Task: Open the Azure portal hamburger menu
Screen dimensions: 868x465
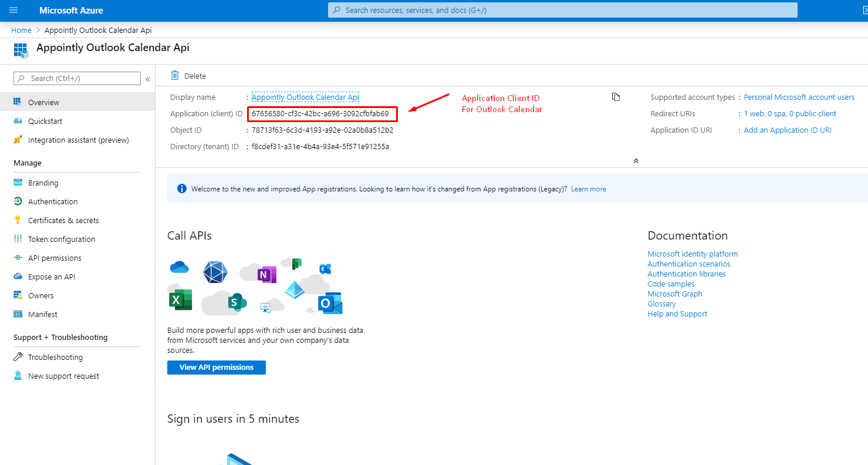Action: (x=13, y=11)
